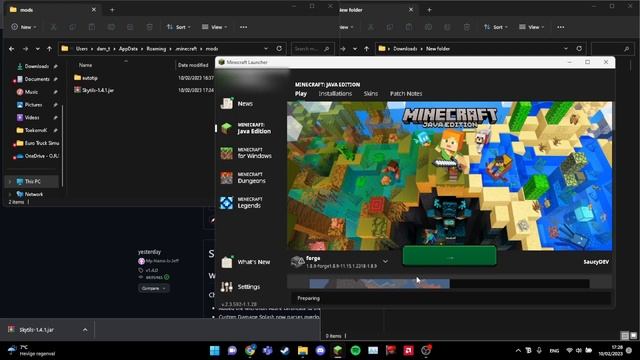This screenshot has width=640, height=360.
Task: Click Cut icon in mods window toolbar
Action: click(53, 27)
